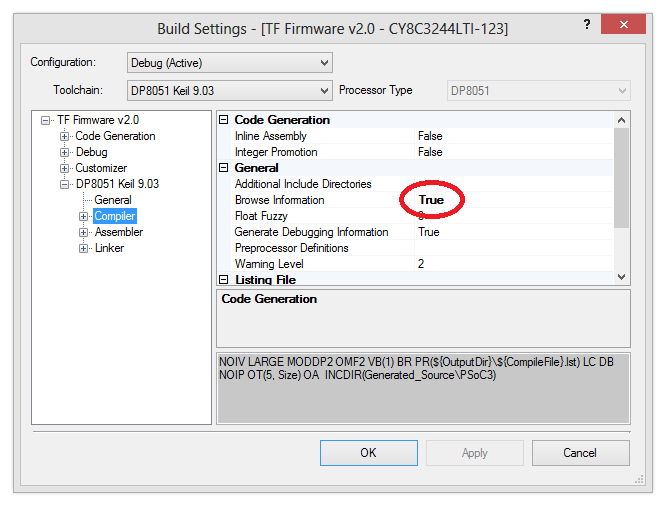Image resolution: width=668 pixels, height=505 pixels.
Task: Collapse the TF Firmware v2.0 tree node
Action: coord(45,120)
